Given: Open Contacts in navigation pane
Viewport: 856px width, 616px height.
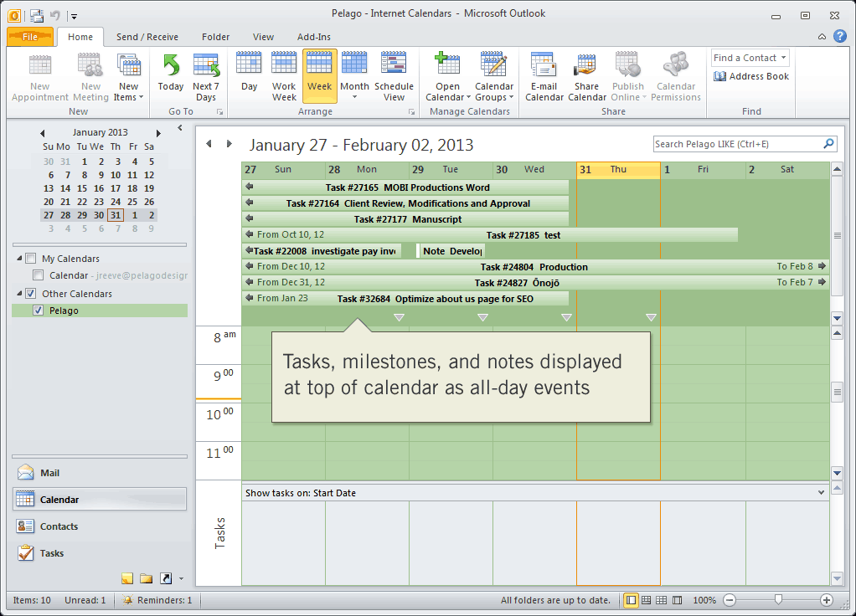Looking at the screenshot, I should (100, 526).
